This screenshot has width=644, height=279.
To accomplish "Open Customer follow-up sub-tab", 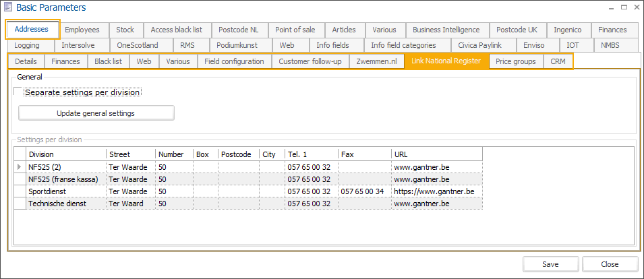I will pyautogui.click(x=310, y=61).
